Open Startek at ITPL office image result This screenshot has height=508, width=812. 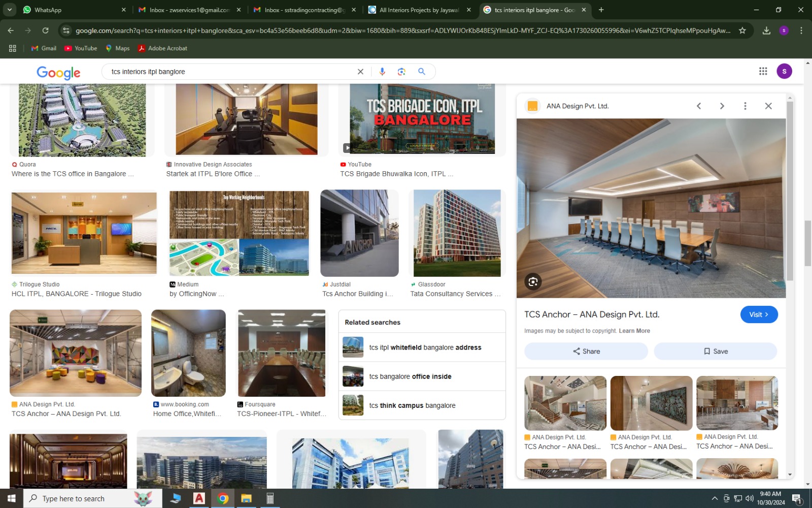[247, 119]
